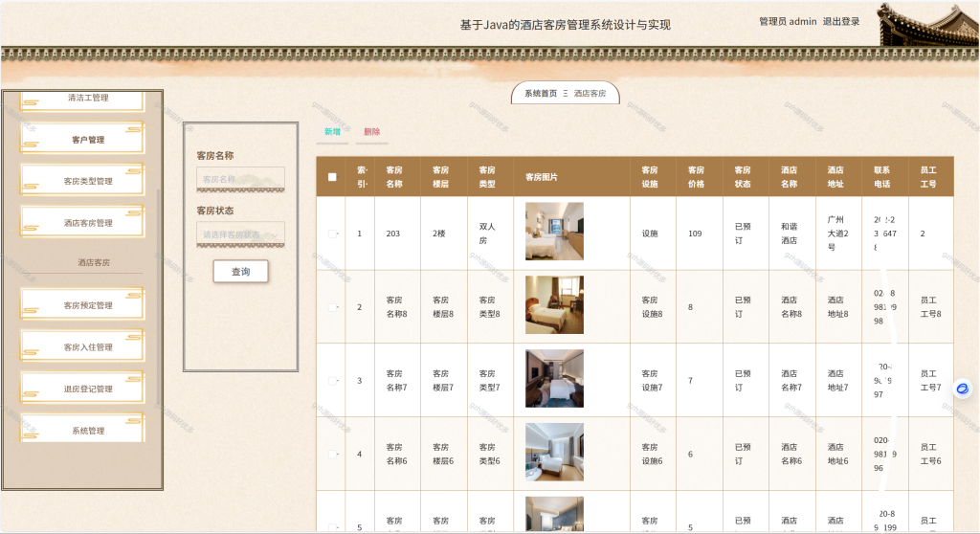The width and height of the screenshot is (980, 534).
Task: Toggle the select-all checkbox in table header
Action: (x=332, y=177)
